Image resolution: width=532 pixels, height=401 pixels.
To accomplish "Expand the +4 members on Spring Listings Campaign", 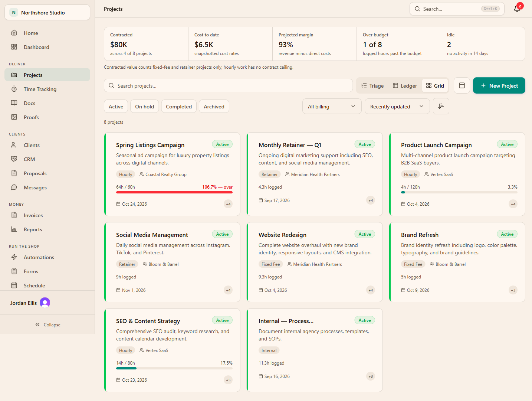I will (x=228, y=204).
